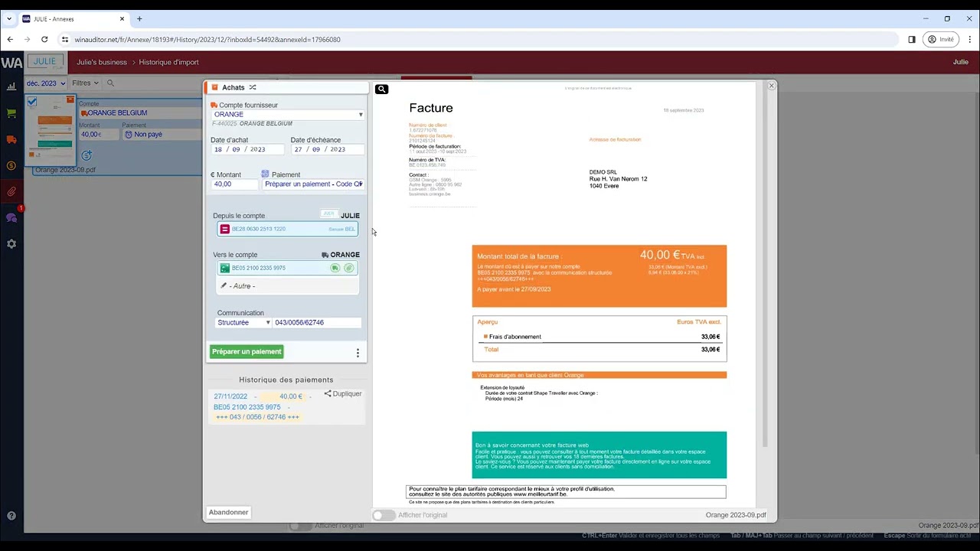
Task: Open Julie user menu at top right
Action: 960,62
